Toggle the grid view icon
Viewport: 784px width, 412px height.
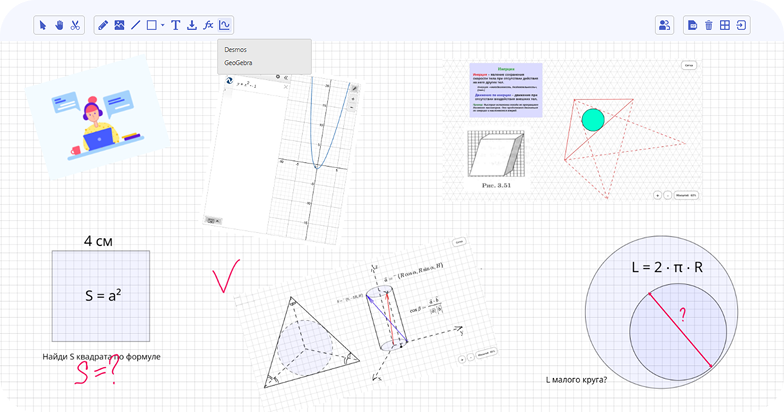coord(725,25)
